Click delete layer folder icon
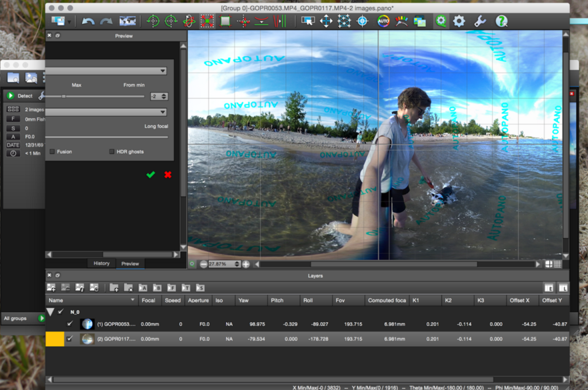Viewport: 588px width, 390px height. [128, 287]
